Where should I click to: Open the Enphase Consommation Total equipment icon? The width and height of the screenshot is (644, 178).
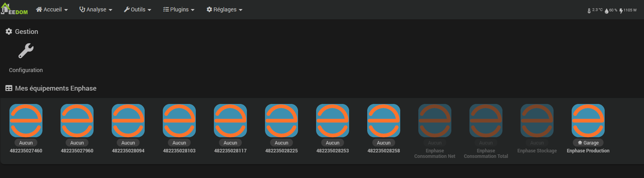coord(486,121)
